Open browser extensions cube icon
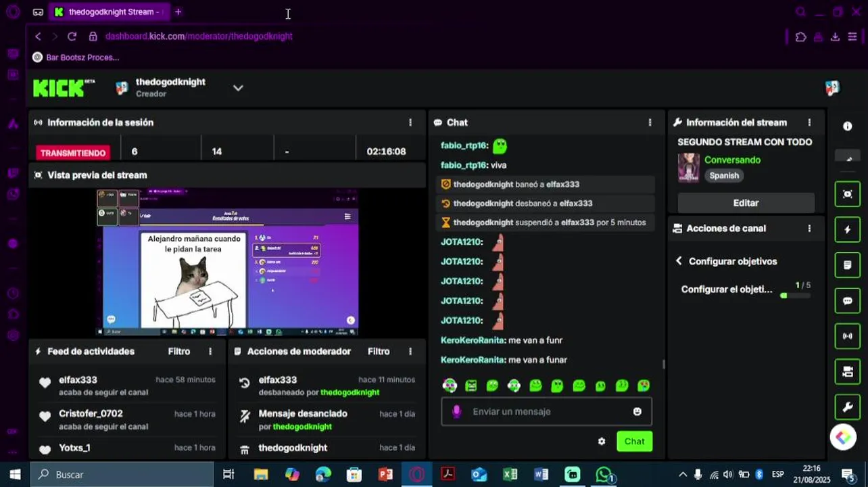Image resolution: width=868 pixels, height=487 pixels. pos(801,37)
